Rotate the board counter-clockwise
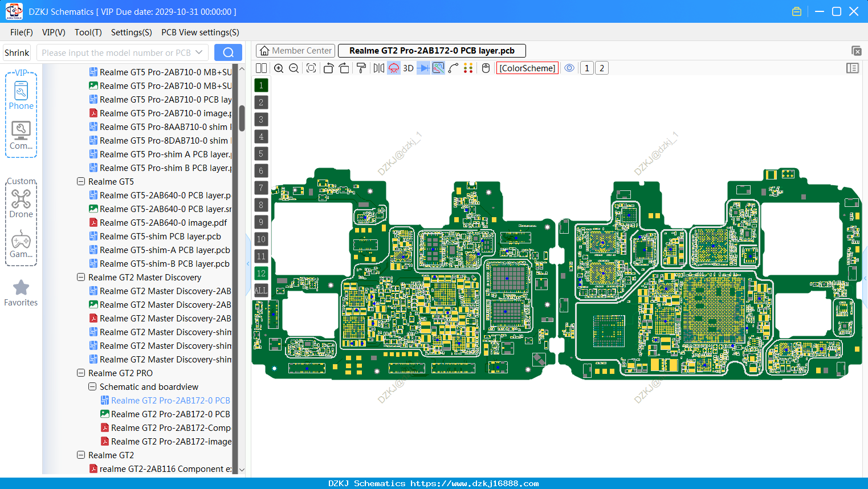This screenshot has width=868, height=489. click(x=328, y=68)
